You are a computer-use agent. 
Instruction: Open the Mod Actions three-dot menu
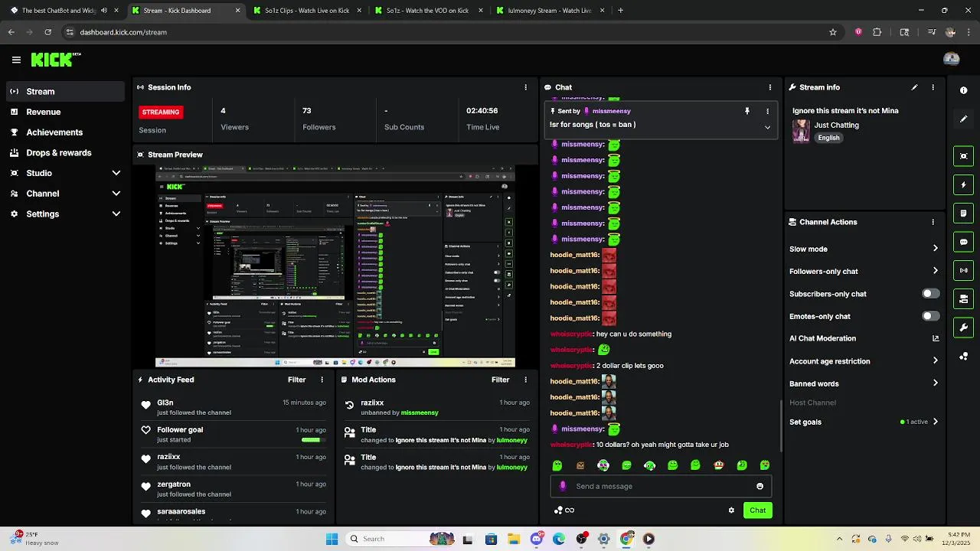(525, 380)
